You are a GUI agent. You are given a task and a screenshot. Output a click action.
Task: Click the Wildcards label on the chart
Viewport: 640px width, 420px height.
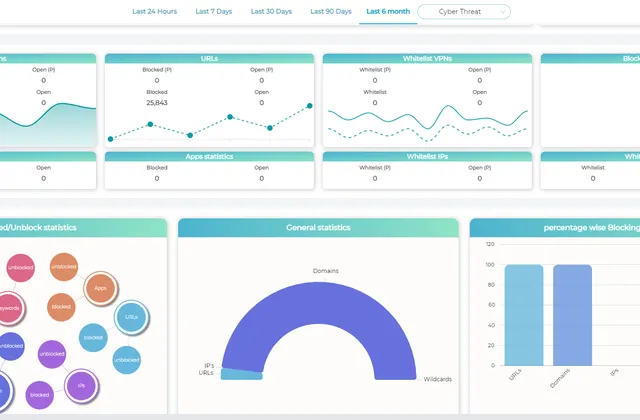[438, 379]
